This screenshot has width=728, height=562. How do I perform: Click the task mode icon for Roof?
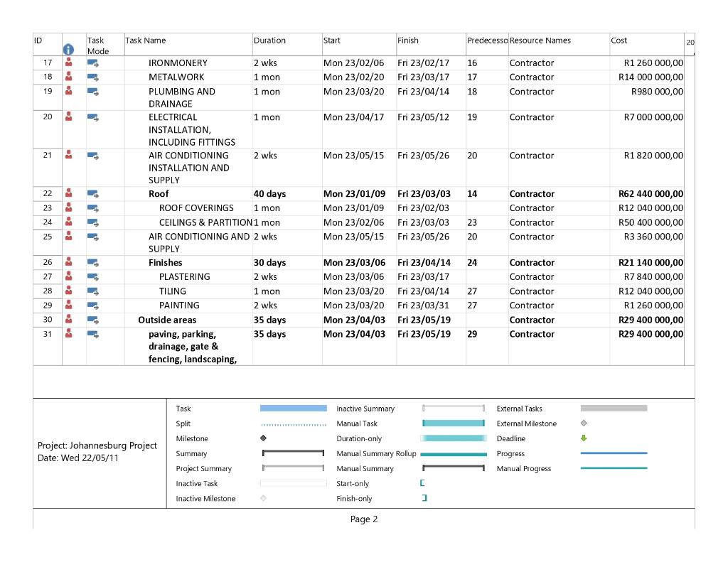(x=93, y=193)
